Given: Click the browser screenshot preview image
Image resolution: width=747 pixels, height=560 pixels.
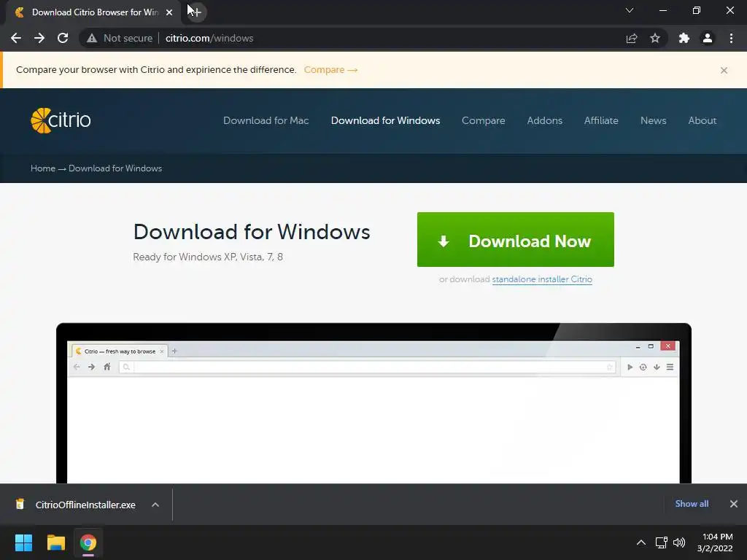Looking at the screenshot, I should pos(373,402).
